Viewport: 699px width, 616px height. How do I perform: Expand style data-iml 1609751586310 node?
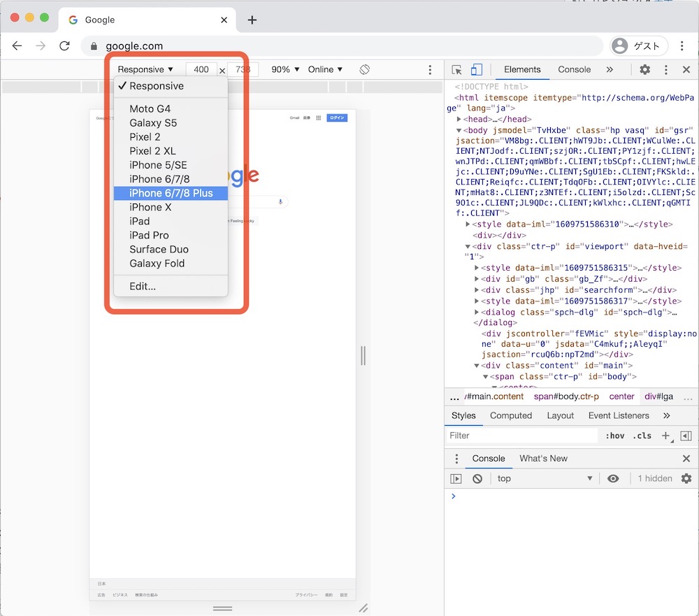tap(468, 224)
